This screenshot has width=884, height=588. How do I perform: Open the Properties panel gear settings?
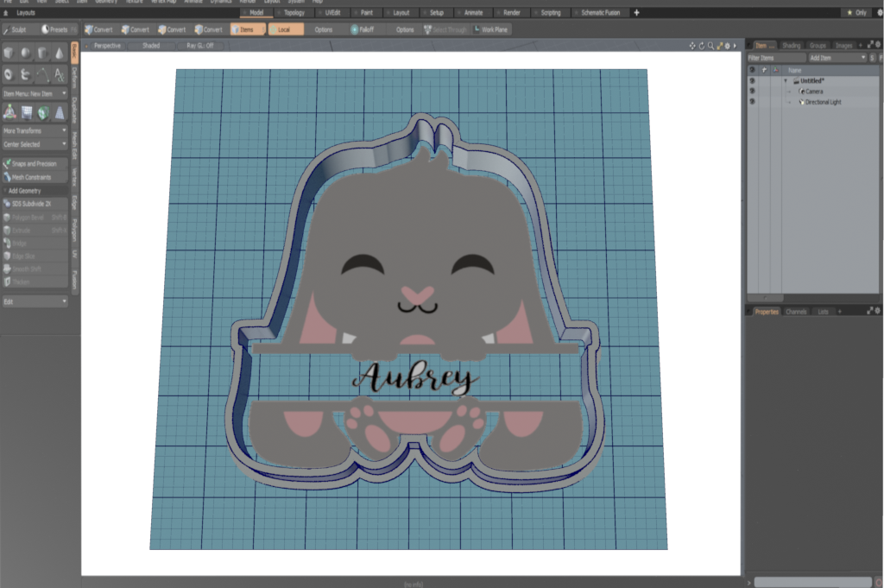tap(878, 311)
